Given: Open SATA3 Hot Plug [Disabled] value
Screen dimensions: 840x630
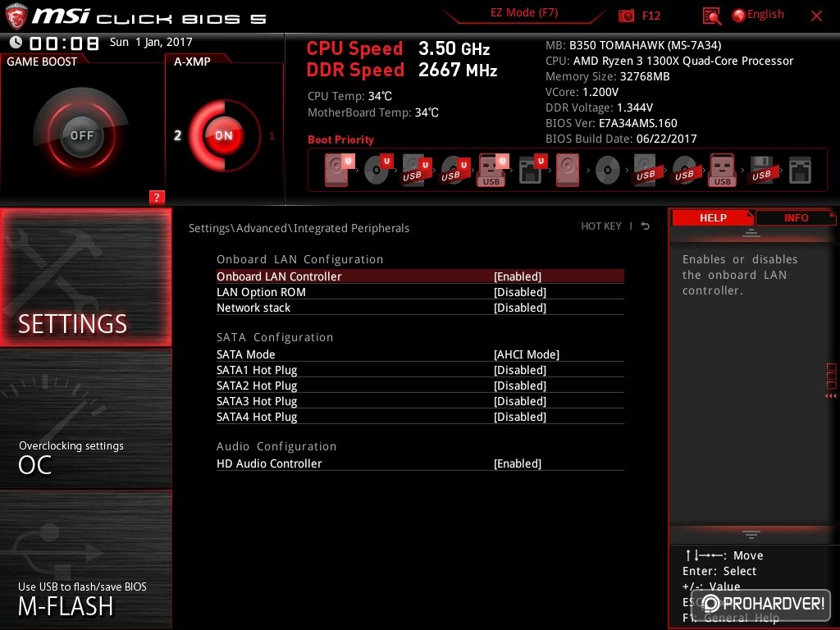Looking at the screenshot, I should [x=519, y=400].
